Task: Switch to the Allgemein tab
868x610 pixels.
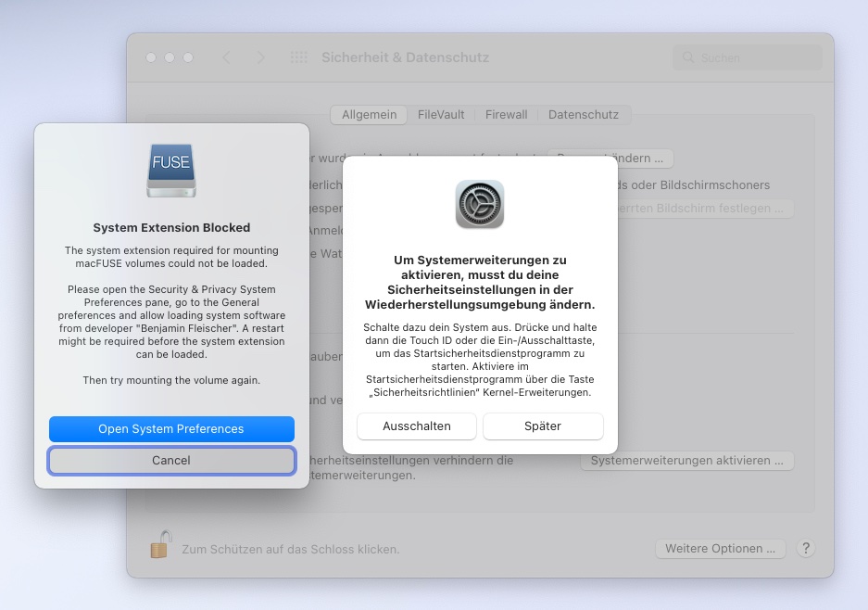Action: click(x=369, y=114)
